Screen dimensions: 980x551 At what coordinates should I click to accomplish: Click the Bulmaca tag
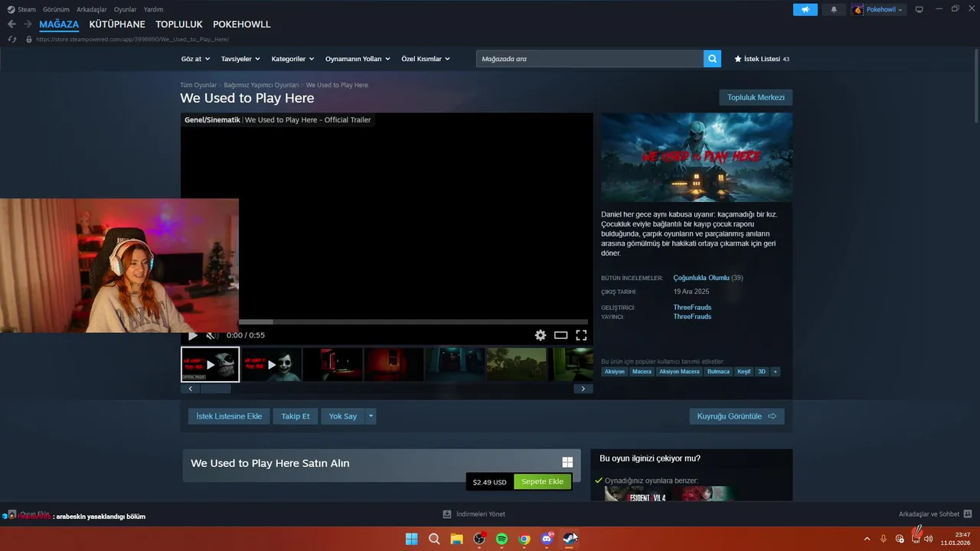click(x=718, y=371)
